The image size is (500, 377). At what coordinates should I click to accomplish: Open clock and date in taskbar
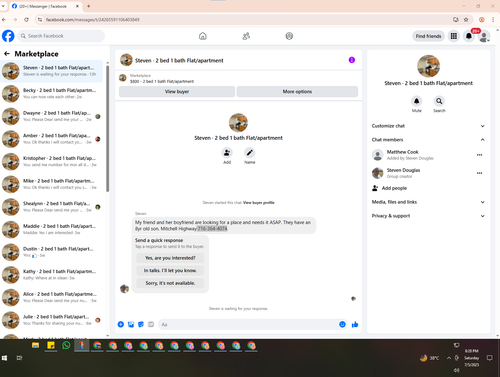coord(471,358)
